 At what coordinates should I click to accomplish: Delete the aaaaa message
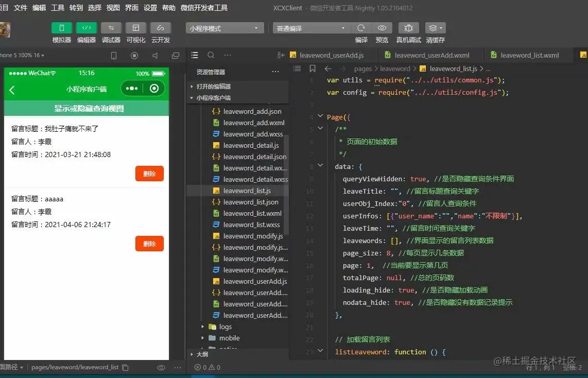tap(149, 244)
